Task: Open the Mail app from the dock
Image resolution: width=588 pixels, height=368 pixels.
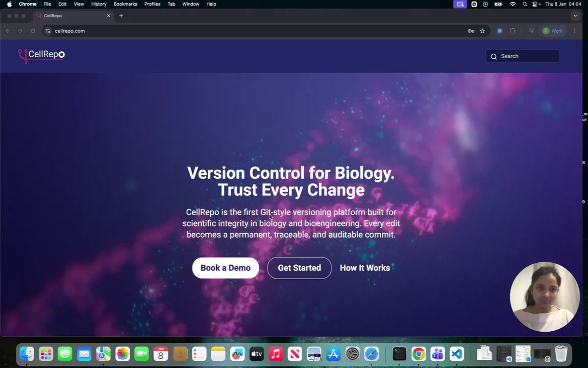Action: click(84, 354)
